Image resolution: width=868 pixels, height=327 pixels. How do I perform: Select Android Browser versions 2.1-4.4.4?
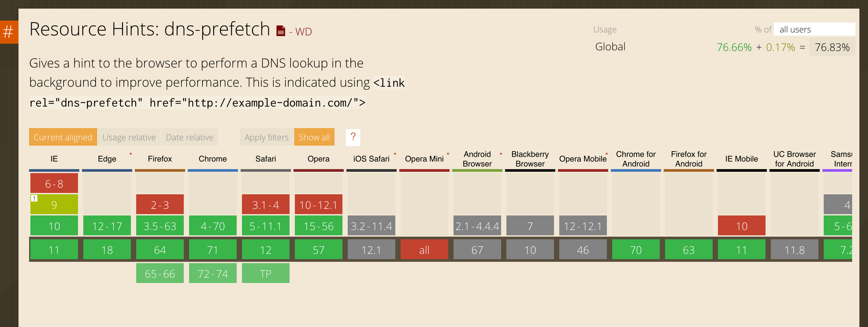(x=478, y=225)
